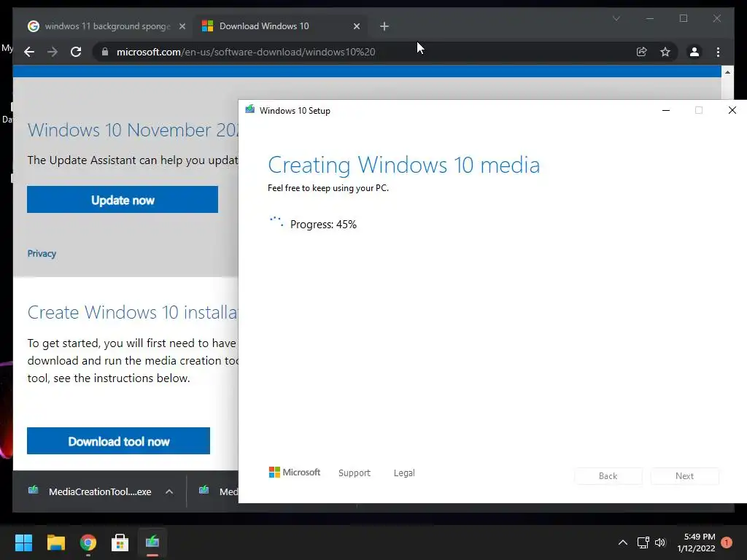Share this page icon in address bar
Viewport: 747px width, 560px height.
(642, 52)
